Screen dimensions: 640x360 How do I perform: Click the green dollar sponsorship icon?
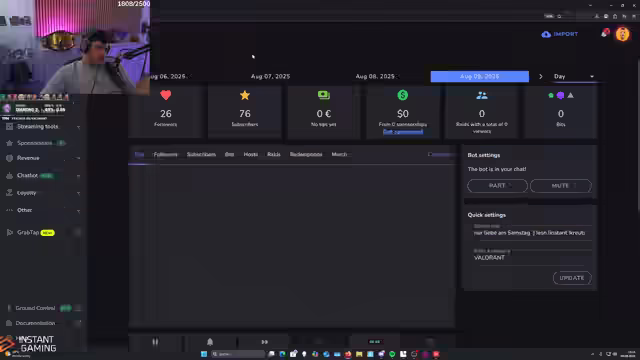click(402, 95)
